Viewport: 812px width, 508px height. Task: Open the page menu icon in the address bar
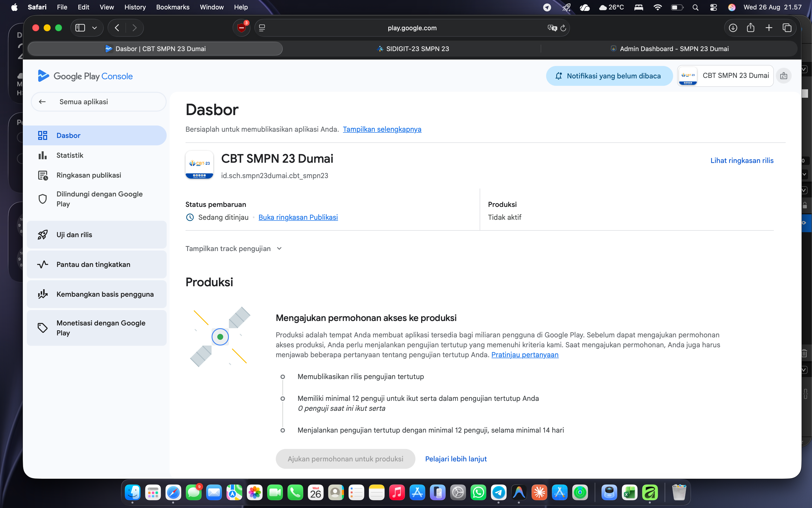(x=262, y=28)
